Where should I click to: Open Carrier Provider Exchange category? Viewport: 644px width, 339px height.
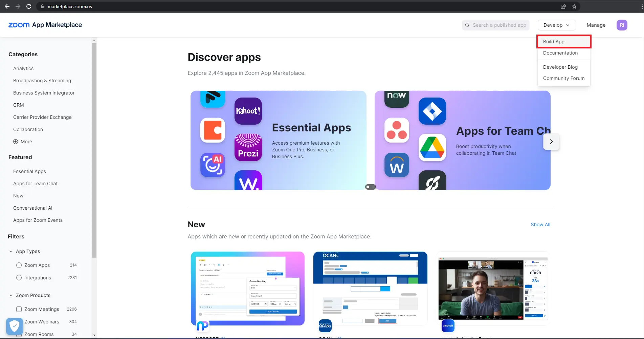42,117
